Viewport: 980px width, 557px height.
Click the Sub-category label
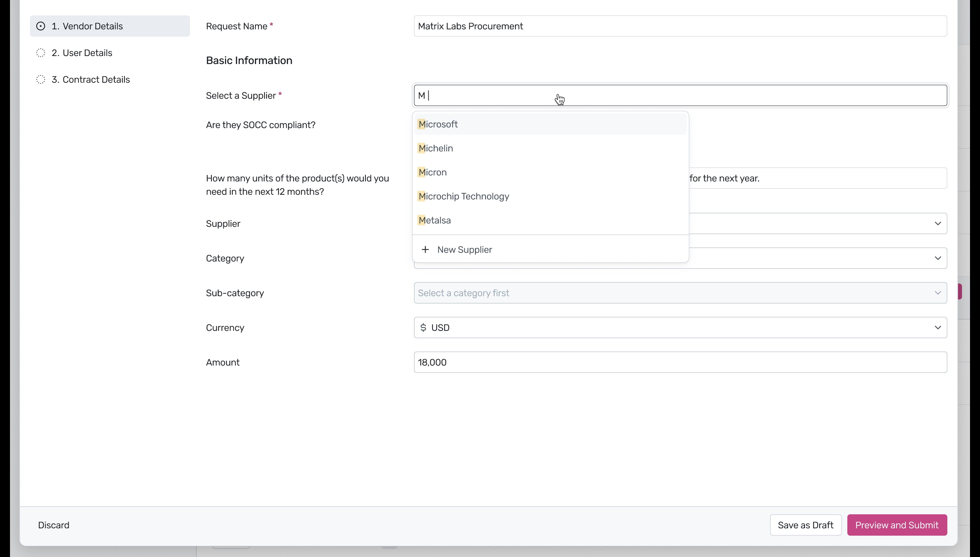[235, 294]
